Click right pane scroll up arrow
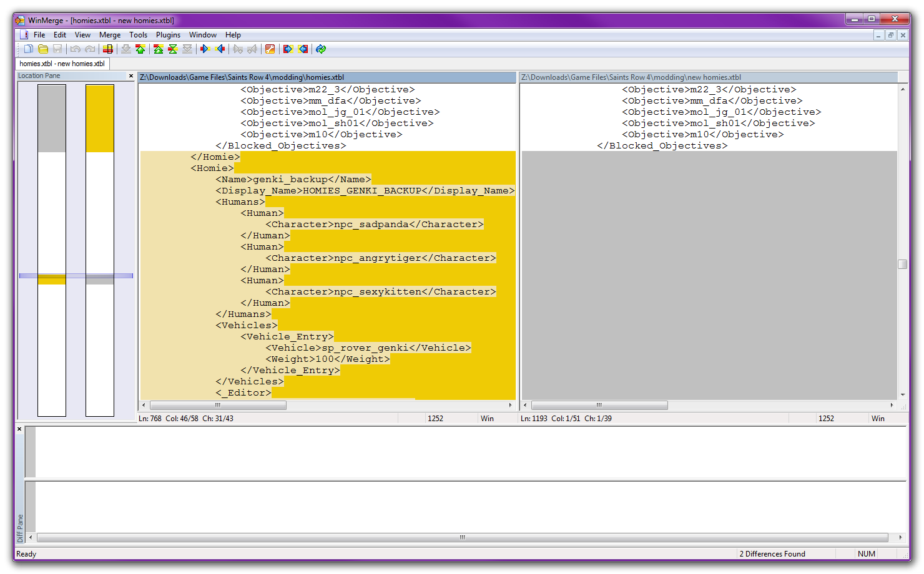 pyautogui.click(x=903, y=89)
